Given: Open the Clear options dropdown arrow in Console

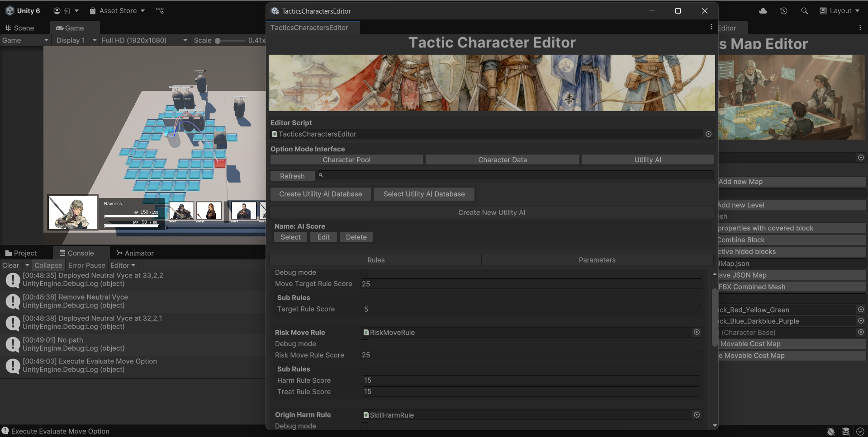Looking at the screenshot, I should point(27,265).
